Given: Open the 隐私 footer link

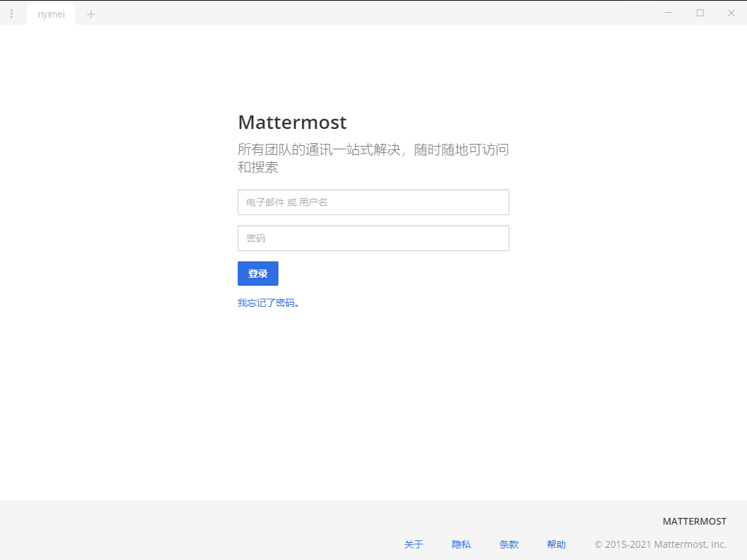Looking at the screenshot, I should [461, 544].
